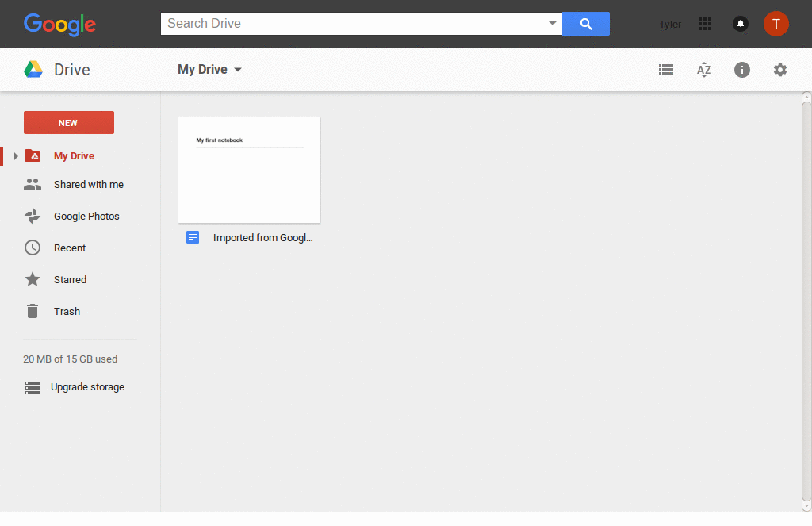Open the settings gear
Screen dimensions: 812x526
[780, 70]
